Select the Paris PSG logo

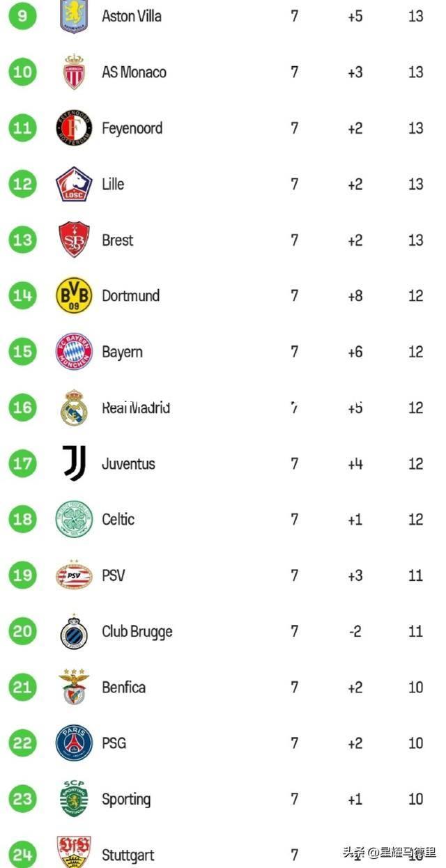pyautogui.click(x=74, y=743)
